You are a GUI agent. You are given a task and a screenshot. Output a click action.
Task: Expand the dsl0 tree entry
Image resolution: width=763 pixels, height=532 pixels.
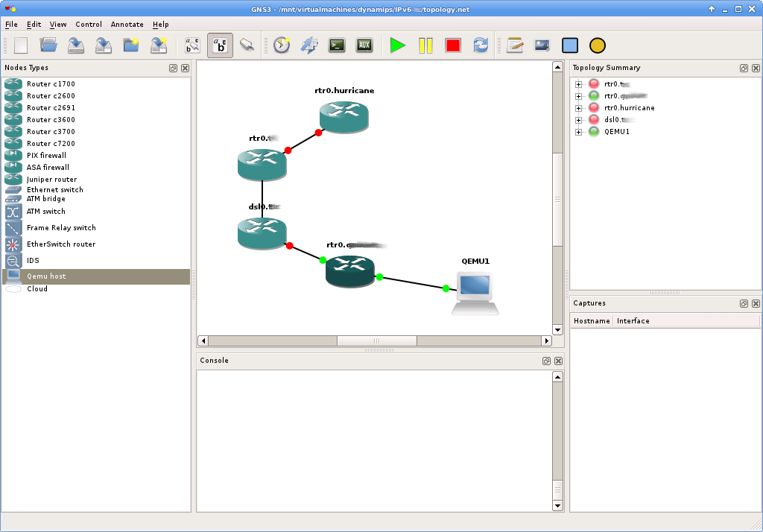[578, 120]
